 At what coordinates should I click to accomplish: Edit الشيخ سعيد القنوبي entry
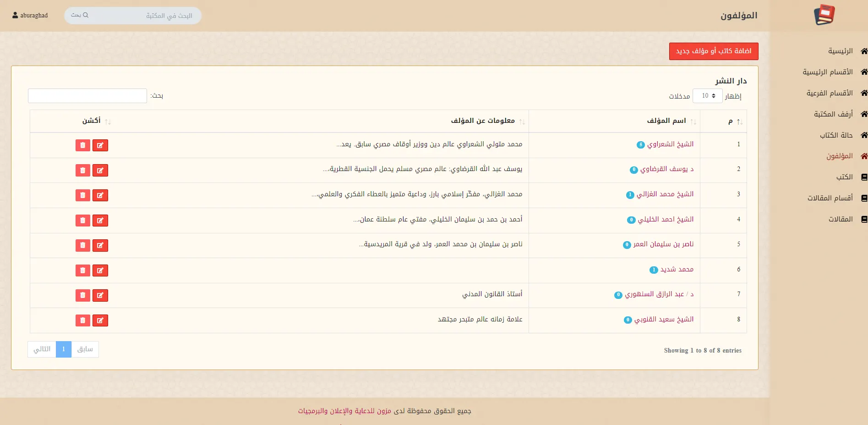(100, 320)
